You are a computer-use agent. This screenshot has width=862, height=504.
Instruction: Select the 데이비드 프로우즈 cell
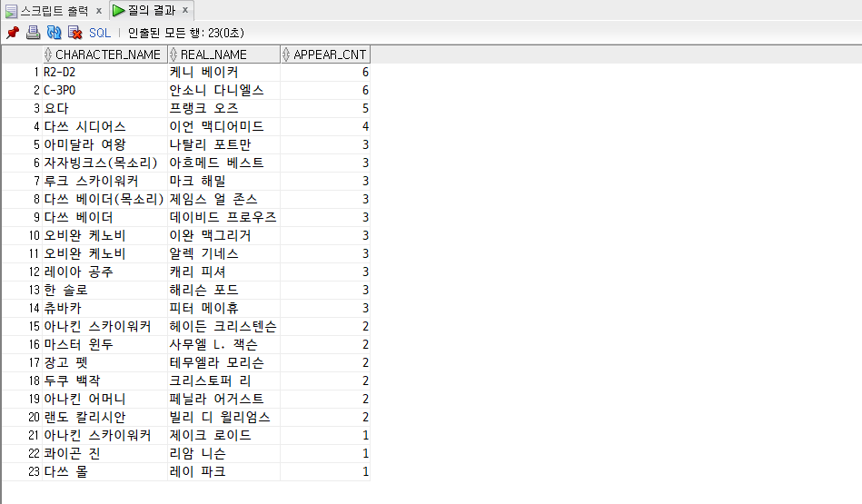click(223, 217)
